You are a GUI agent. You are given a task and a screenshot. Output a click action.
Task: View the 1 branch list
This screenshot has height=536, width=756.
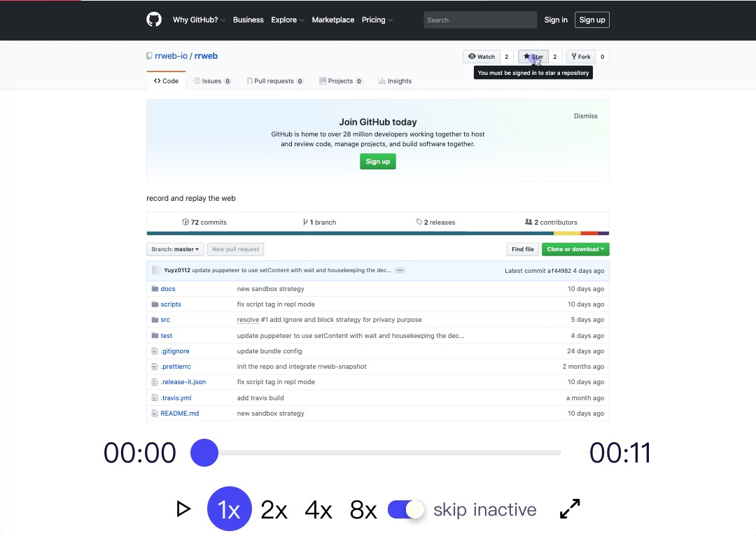pyautogui.click(x=319, y=223)
